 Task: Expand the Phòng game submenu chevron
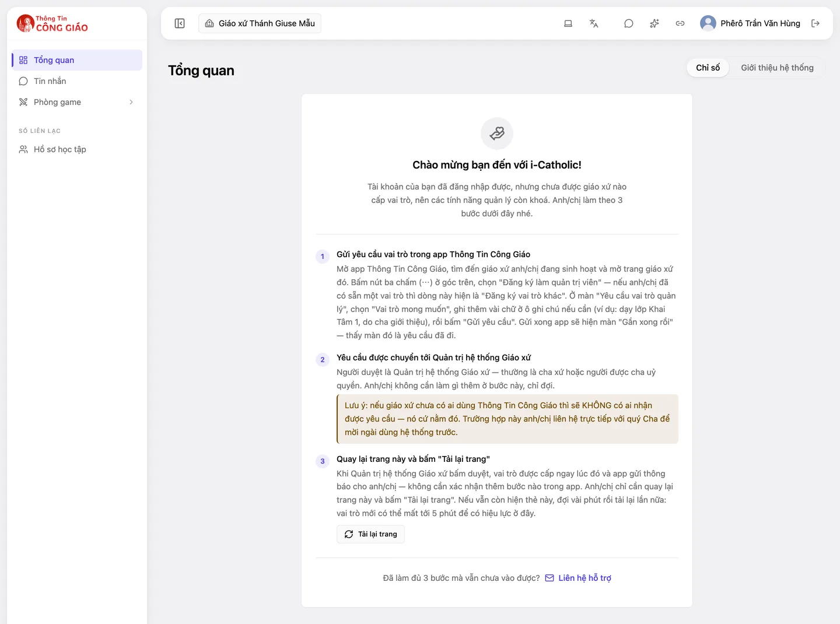point(131,102)
